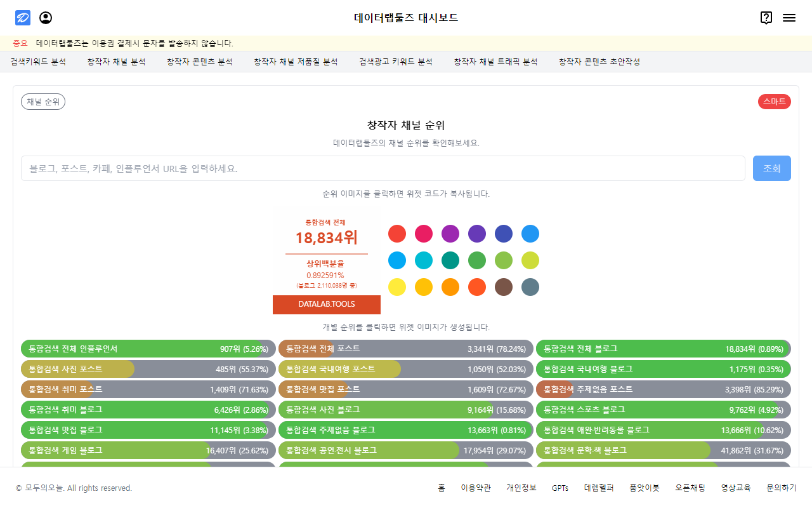Click the DataLab Tools logo icon
812x508 pixels.
tap(22, 17)
